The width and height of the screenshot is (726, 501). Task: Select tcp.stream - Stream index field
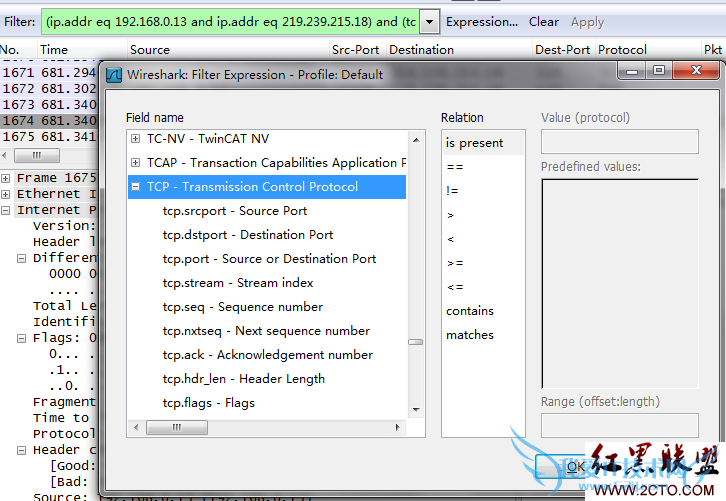(x=238, y=283)
